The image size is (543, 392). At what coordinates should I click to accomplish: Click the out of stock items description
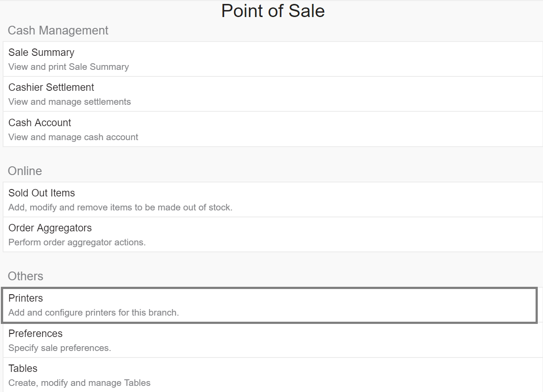pyautogui.click(x=120, y=207)
